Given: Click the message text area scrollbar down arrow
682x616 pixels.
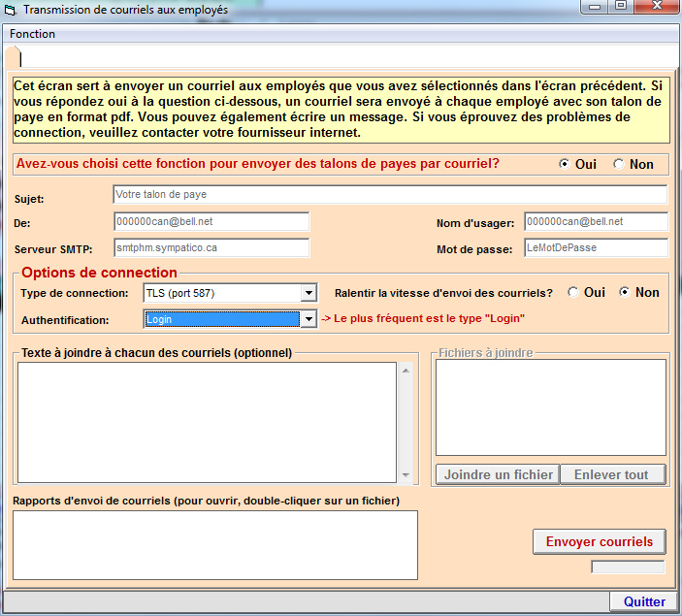Looking at the screenshot, I should coord(405,474).
